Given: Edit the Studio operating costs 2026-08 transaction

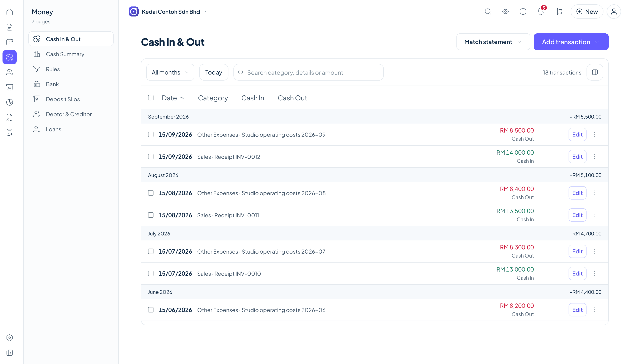Looking at the screenshot, I should coord(577,193).
